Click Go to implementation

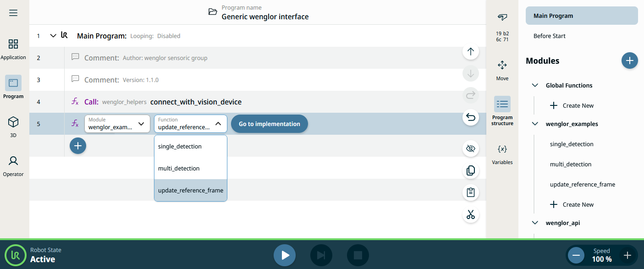[270, 124]
